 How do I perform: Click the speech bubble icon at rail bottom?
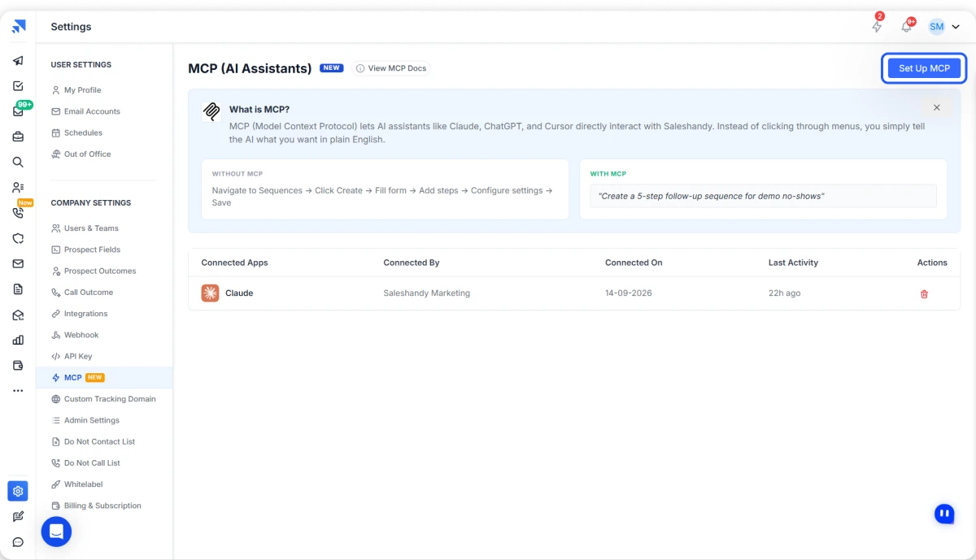pos(18,542)
